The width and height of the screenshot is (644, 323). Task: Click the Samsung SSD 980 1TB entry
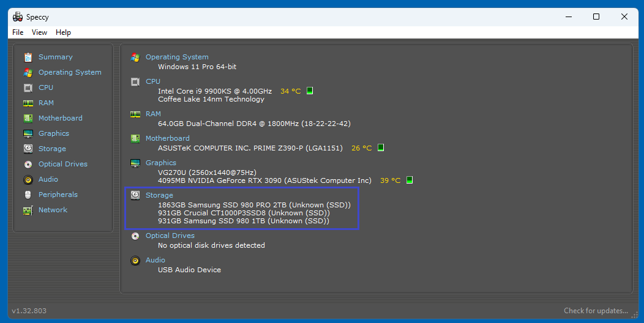click(x=244, y=221)
